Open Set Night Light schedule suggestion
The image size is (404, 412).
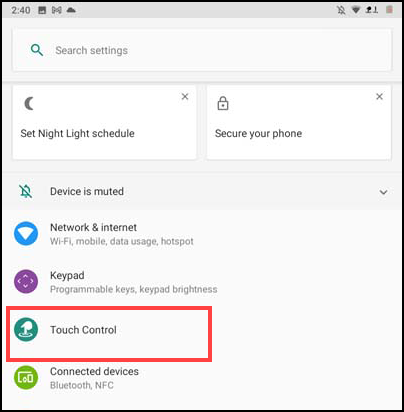click(104, 123)
